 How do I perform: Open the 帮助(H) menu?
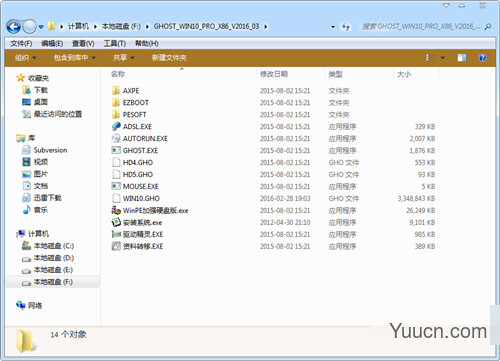[x=146, y=43]
